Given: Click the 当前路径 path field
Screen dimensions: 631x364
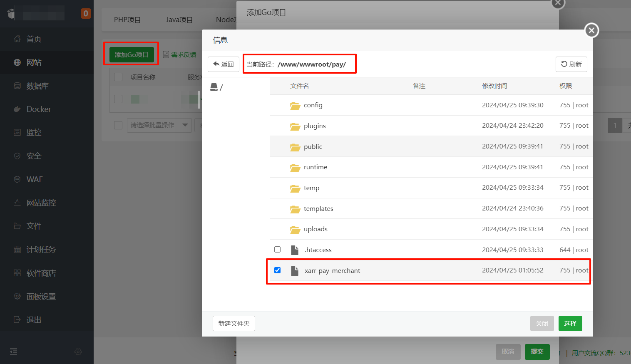Looking at the screenshot, I should pos(299,64).
